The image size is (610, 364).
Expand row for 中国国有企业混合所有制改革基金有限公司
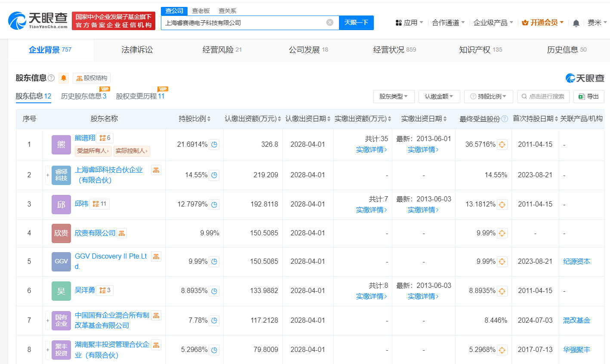point(47,320)
